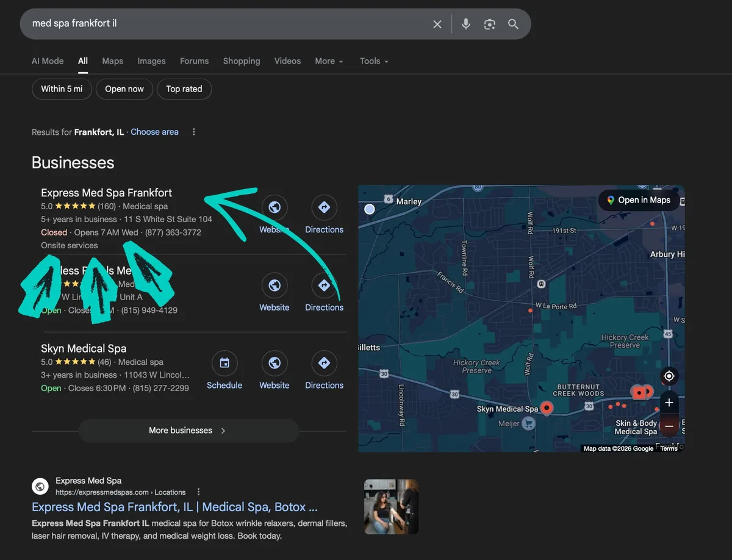Click the Meijer shopping cart marker

coord(528,423)
